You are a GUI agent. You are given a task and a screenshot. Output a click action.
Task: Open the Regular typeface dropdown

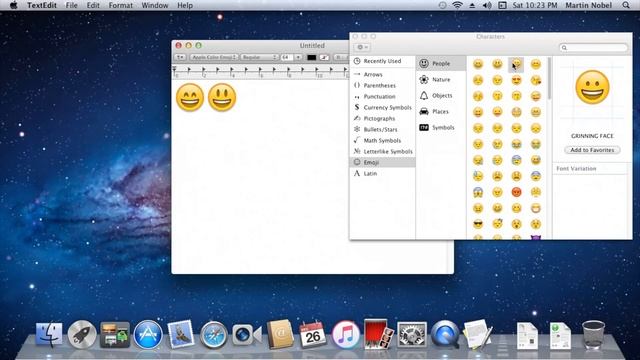[259, 57]
